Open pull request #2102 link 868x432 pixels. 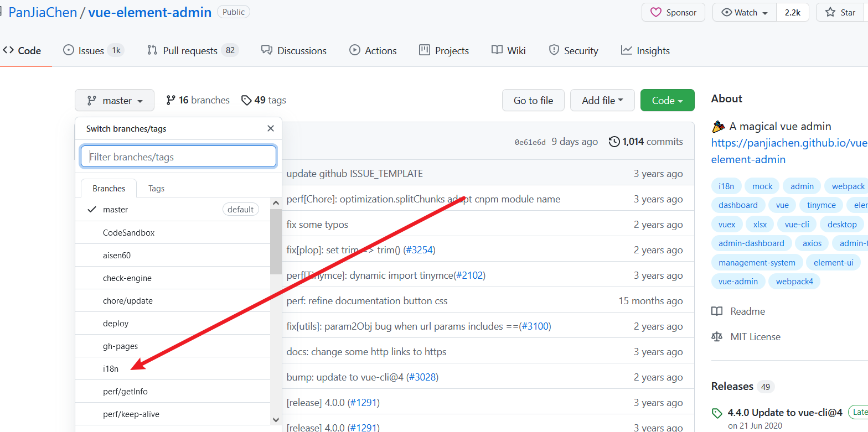(x=469, y=275)
